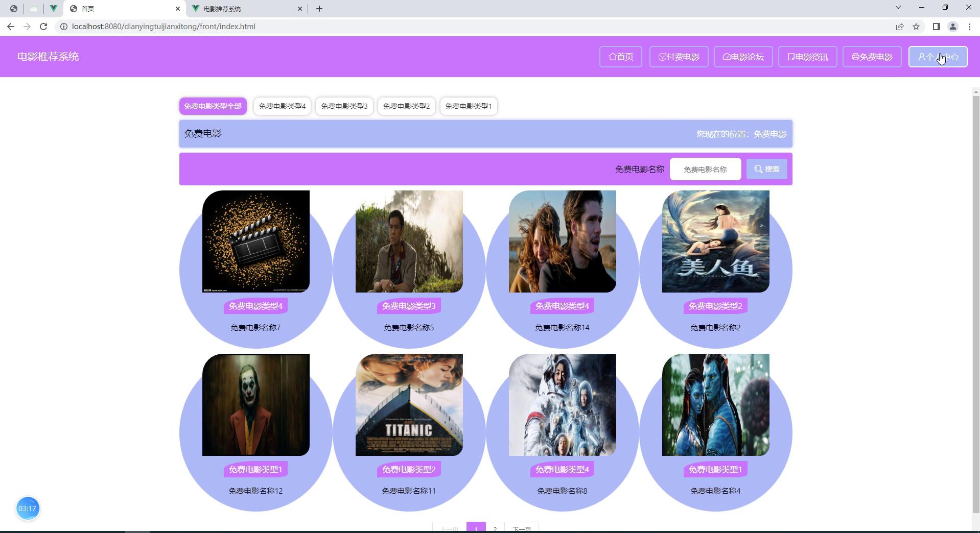The height and width of the screenshot is (533, 980).
Task: Close the 首页 browser tab
Action: [177, 9]
